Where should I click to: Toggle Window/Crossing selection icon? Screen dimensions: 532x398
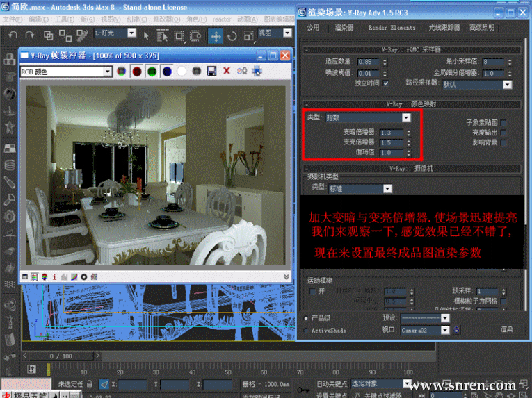coord(195,35)
